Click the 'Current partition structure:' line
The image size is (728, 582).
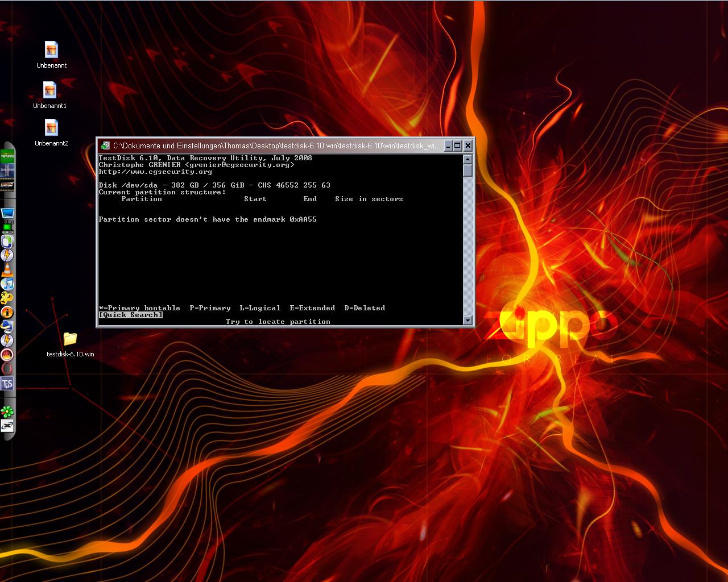point(162,192)
